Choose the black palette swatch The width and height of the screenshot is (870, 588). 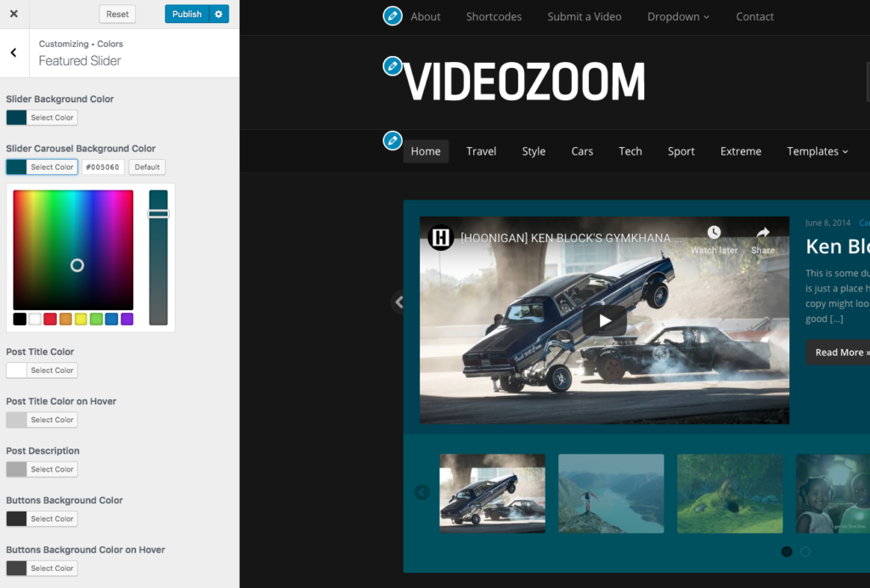(x=20, y=319)
